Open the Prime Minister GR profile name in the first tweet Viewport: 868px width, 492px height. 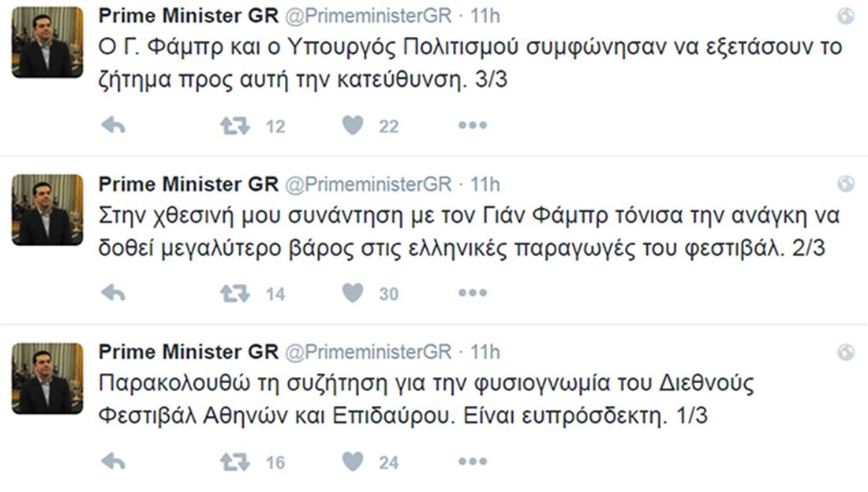tap(188, 17)
